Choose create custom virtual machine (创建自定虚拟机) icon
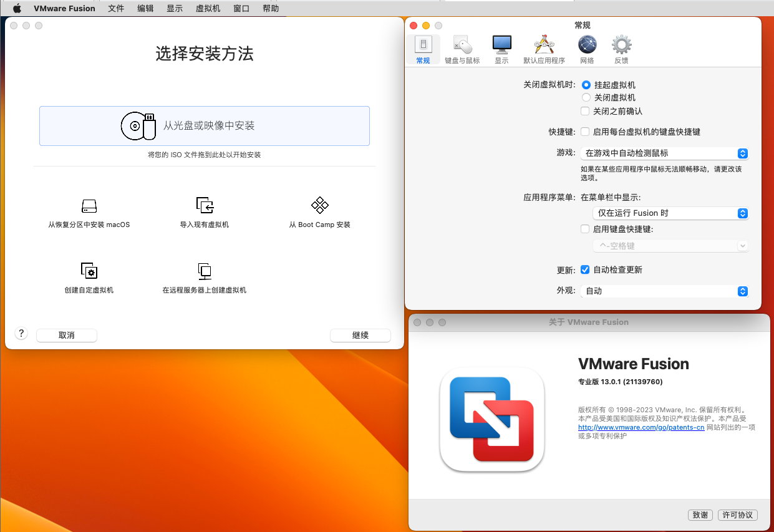The width and height of the screenshot is (774, 532). point(89,271)
